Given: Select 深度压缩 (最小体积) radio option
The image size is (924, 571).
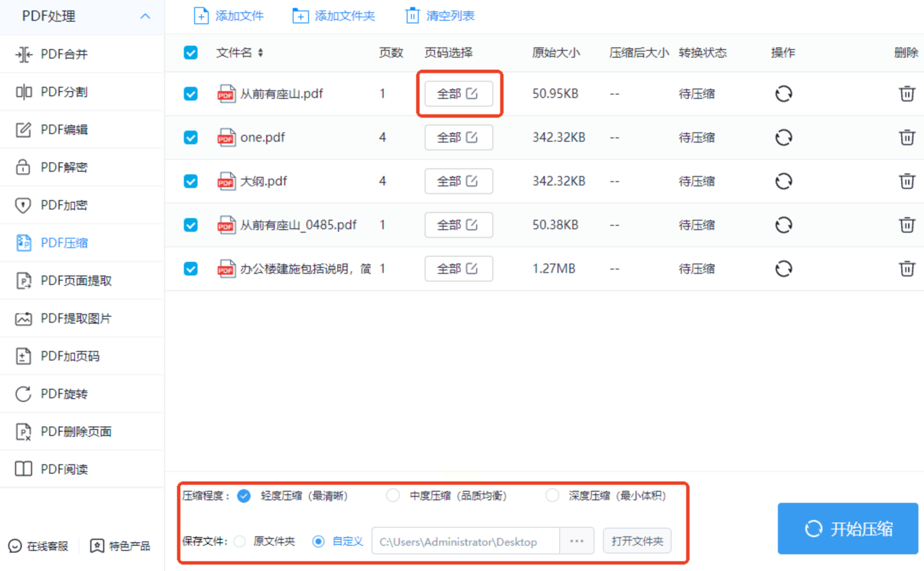Looking at the screenshot, I should pos(552,496).
